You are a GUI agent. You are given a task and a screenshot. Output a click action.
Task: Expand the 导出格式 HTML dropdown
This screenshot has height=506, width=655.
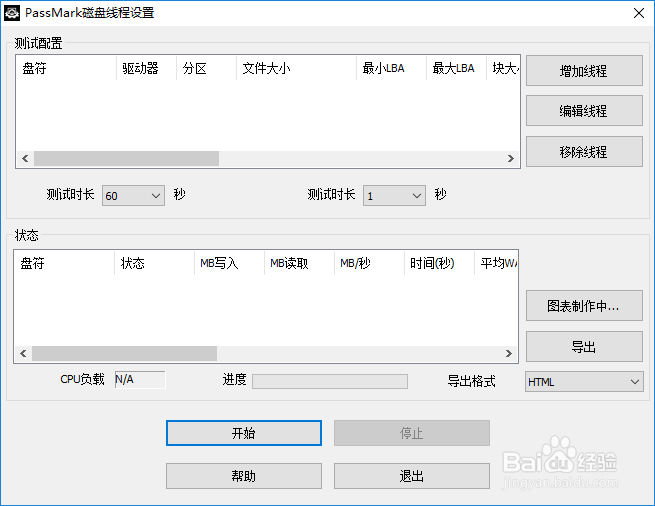(x=584, y=381)
